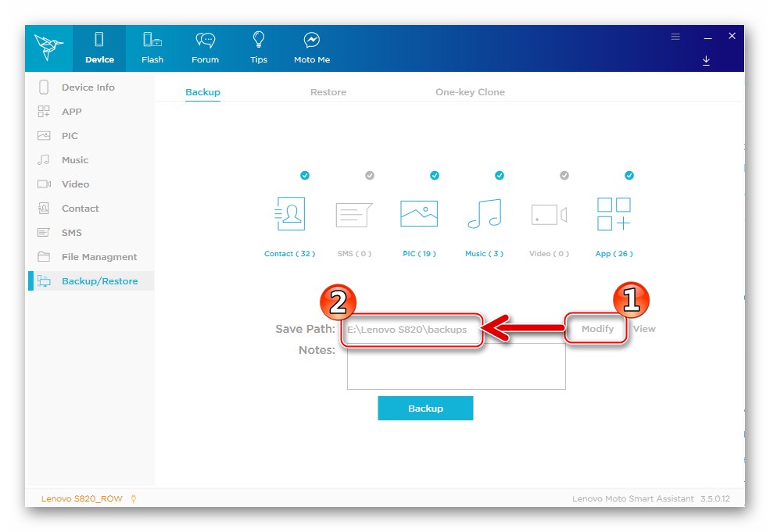770x532 pixels.
Task: Minimize the Smart Assistant window
Action: tap(707, 37)
